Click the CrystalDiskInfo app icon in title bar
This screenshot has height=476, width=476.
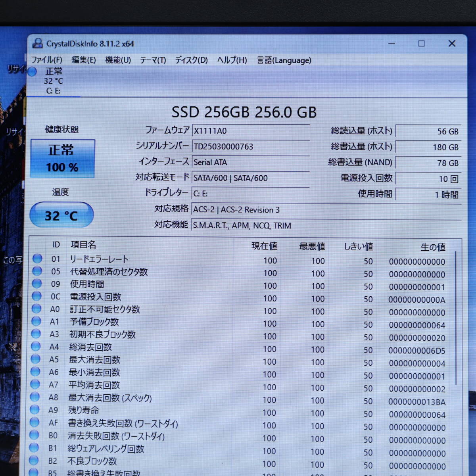(37, 43)
